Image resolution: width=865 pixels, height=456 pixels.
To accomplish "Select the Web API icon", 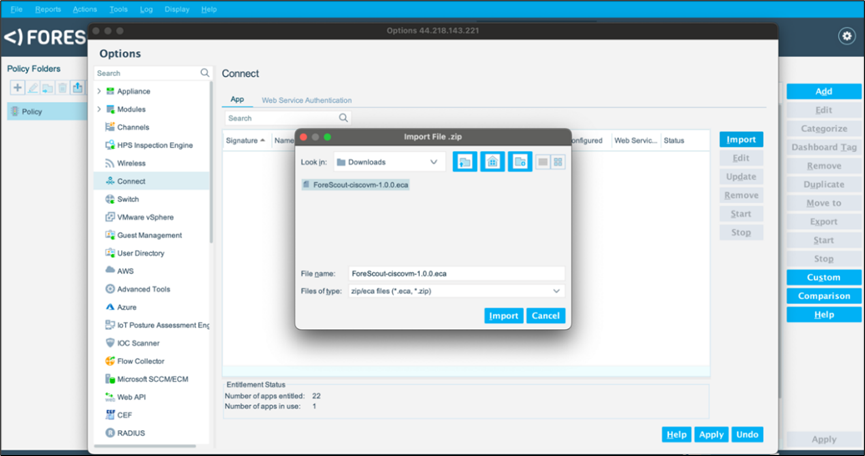I will [110, 397].
